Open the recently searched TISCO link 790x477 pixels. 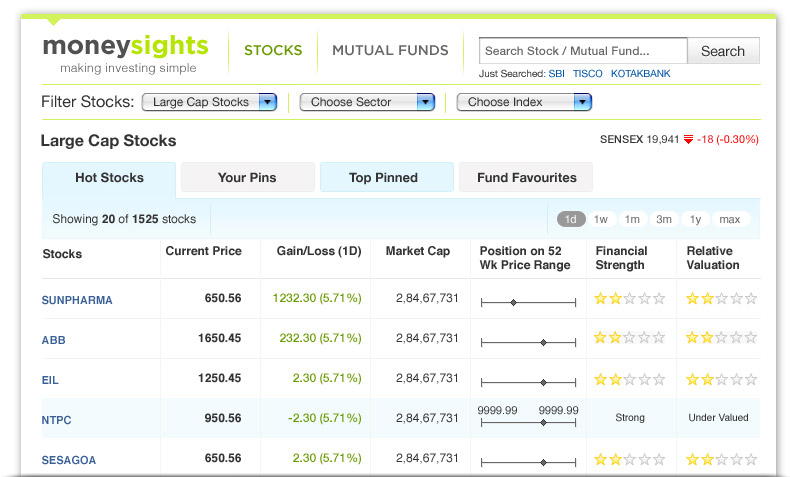(x=587, y=74)
